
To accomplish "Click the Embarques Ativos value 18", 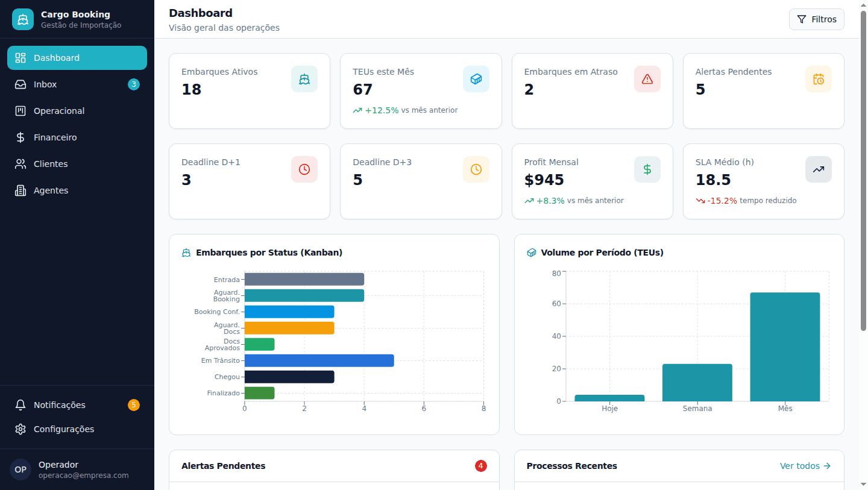I will click(x=192, y=90).
